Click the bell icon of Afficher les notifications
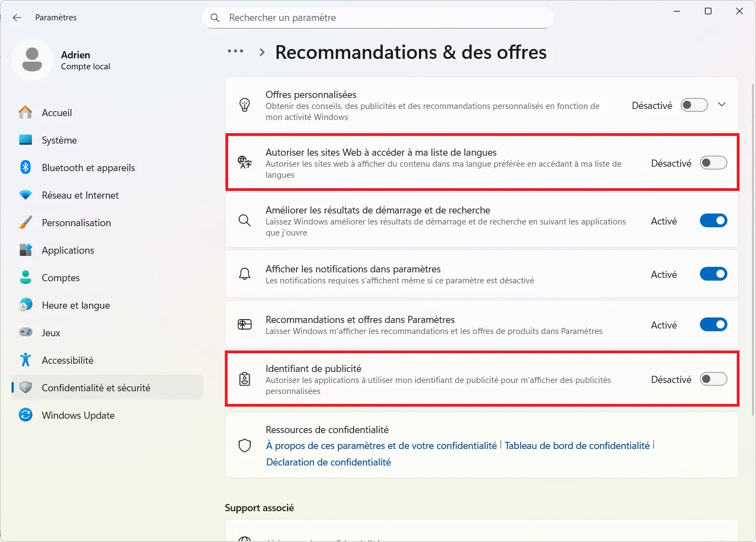The image size is (756, 542). (x=245, y=274)
